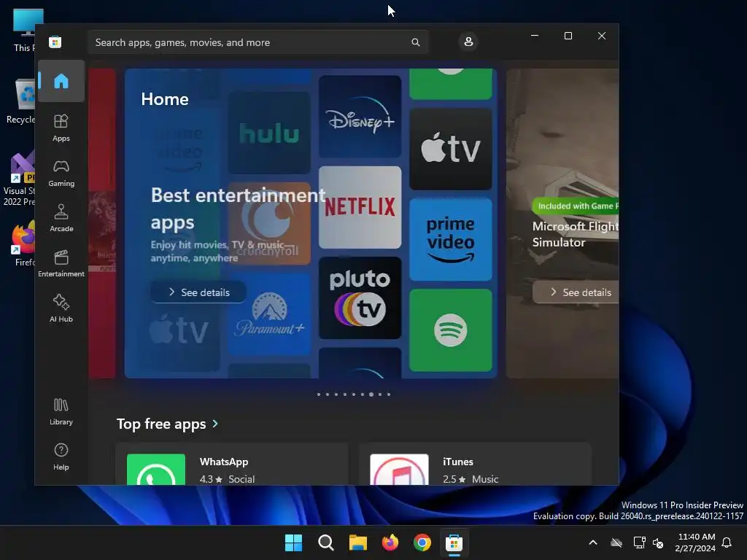
Task: Click the Microsoft Store logo icon
Action: [x=55, y=42]
